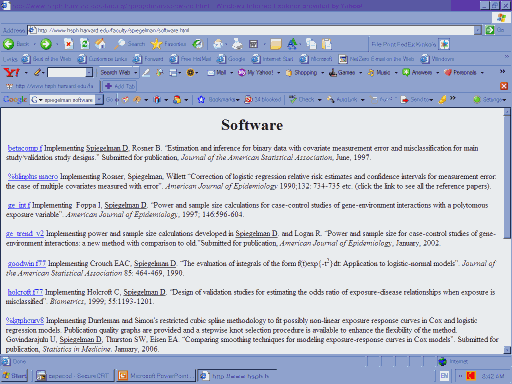Click the Print icon in toolbar
The height and width of the screenshot is (384, 512).
237,44
